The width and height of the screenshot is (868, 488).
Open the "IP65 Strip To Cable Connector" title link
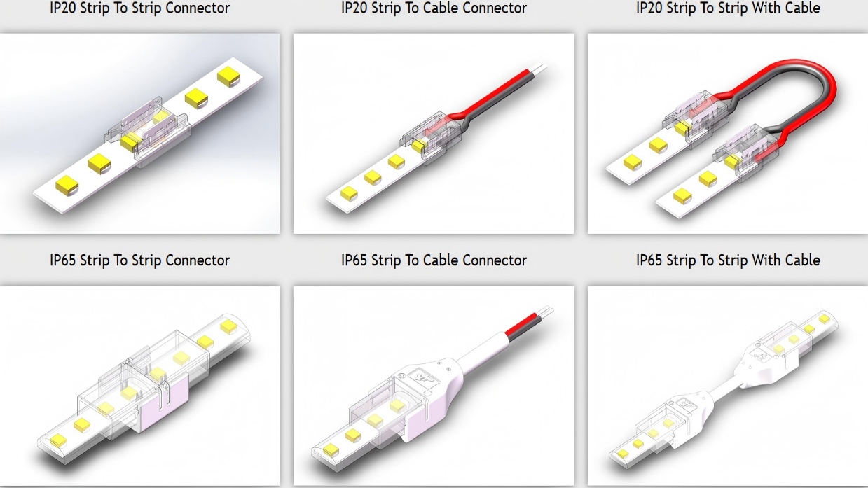coord(434,260)
